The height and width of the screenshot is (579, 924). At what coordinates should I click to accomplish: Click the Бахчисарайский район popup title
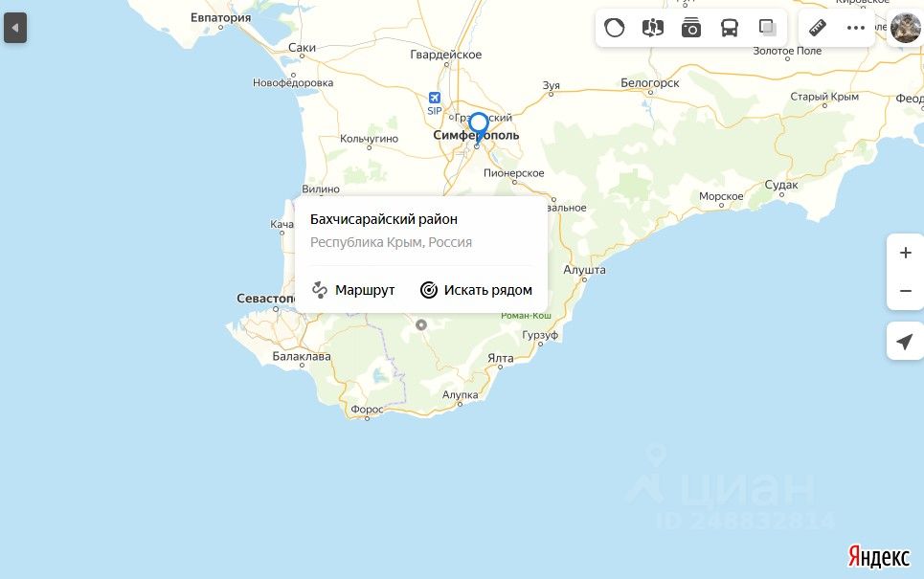coord(384,219)
